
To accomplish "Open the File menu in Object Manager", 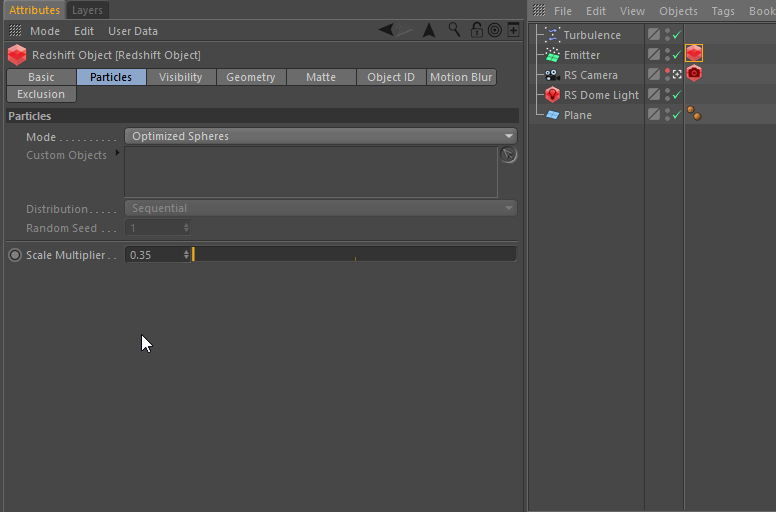I will pos(563,11).
